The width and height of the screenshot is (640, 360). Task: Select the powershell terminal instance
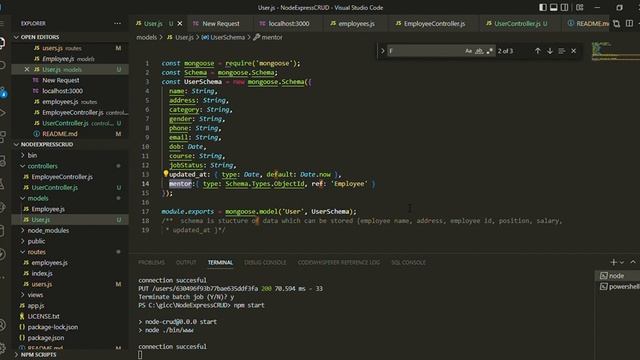618,287
